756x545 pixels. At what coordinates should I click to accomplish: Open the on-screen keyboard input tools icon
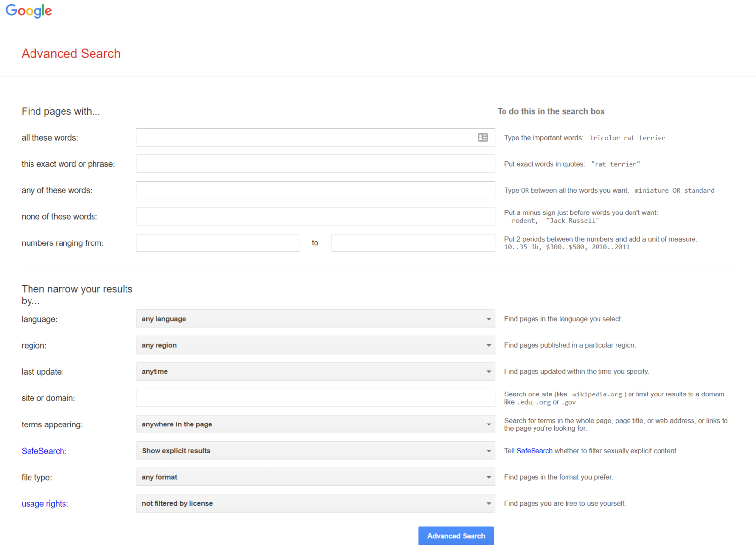pos(483,137)
